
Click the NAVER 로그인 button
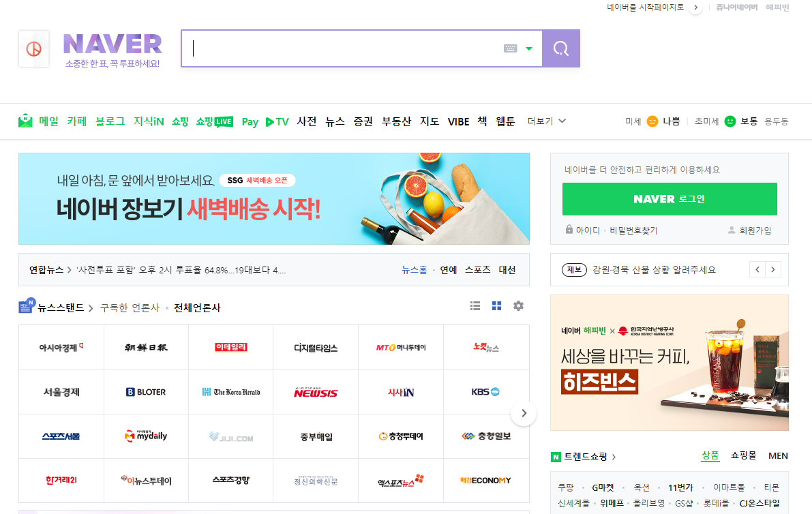pyautogui.click(x=670, y=199)
